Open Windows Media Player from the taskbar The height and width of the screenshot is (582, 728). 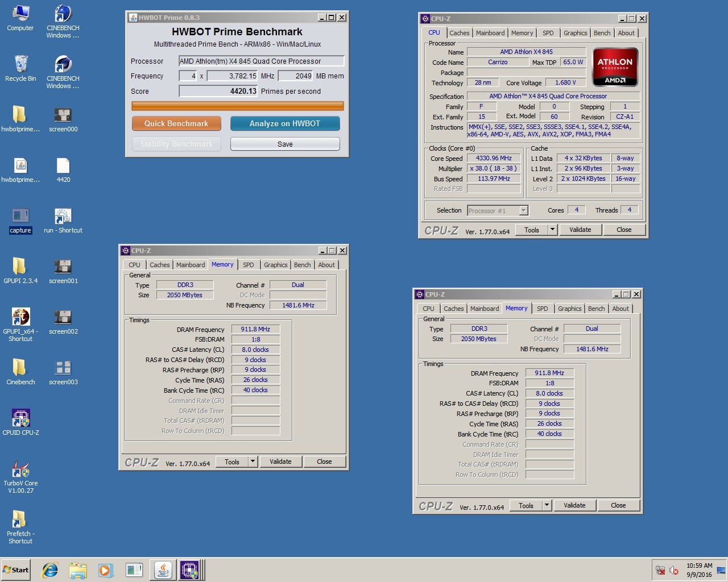click(x=106, y=570)
